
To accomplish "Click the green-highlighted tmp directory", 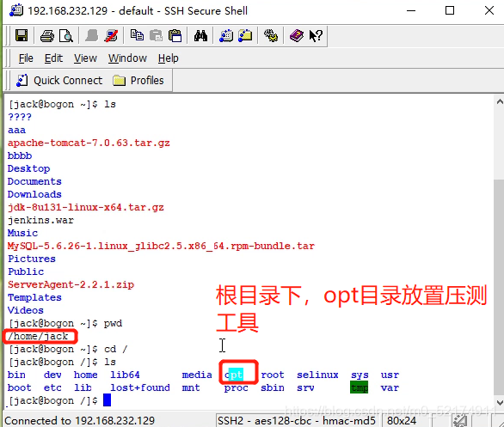I will (x=359, y=387).
